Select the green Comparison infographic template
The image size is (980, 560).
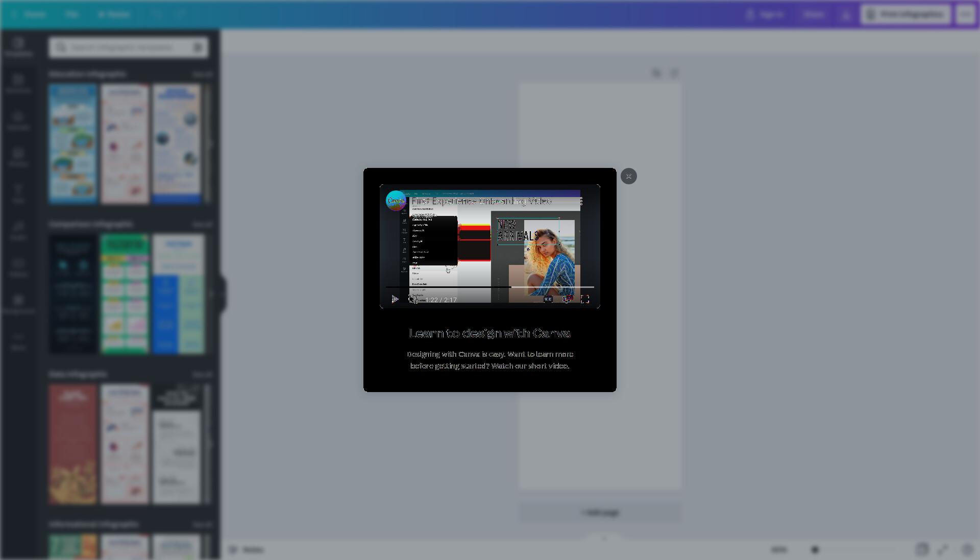125,294
